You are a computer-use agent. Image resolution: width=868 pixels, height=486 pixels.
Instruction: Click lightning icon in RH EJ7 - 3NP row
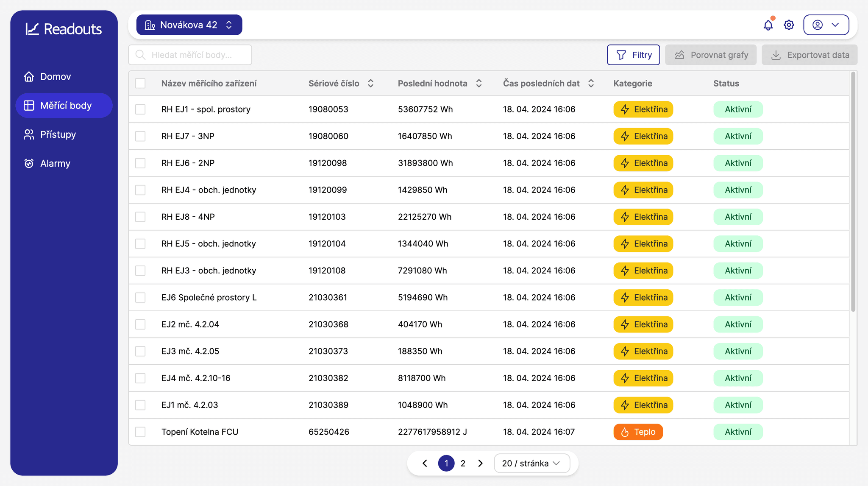point(625,136)
